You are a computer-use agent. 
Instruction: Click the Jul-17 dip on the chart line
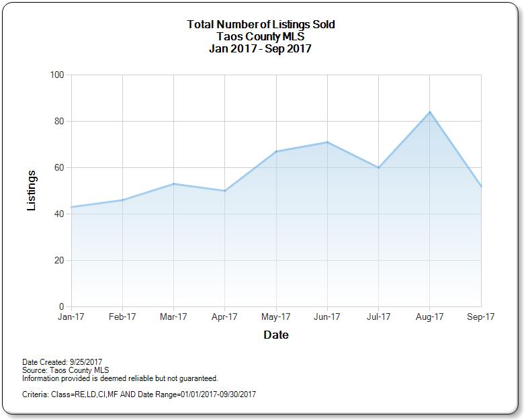379,167
